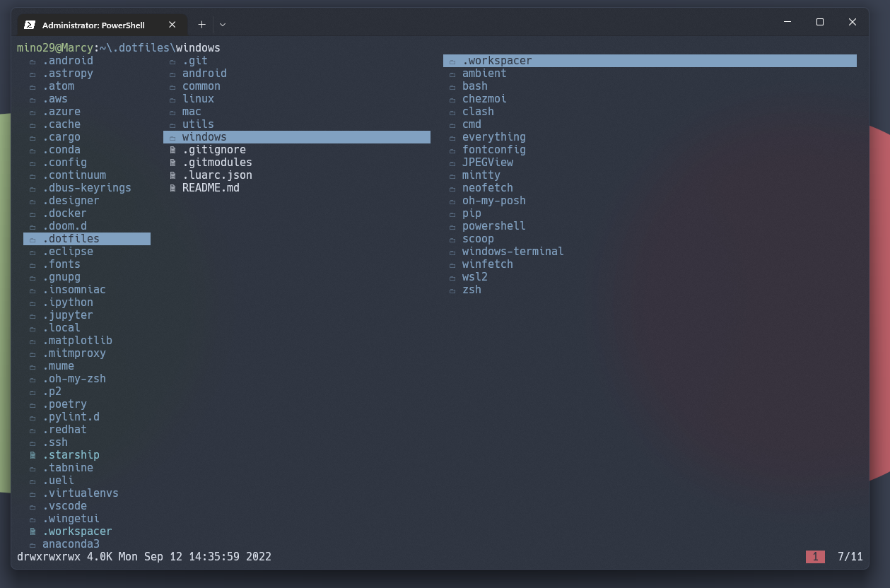This screenshot has width=890, height=588.
Task: Select the .oh-my-zsh directory
Action: tap(74, 379)
